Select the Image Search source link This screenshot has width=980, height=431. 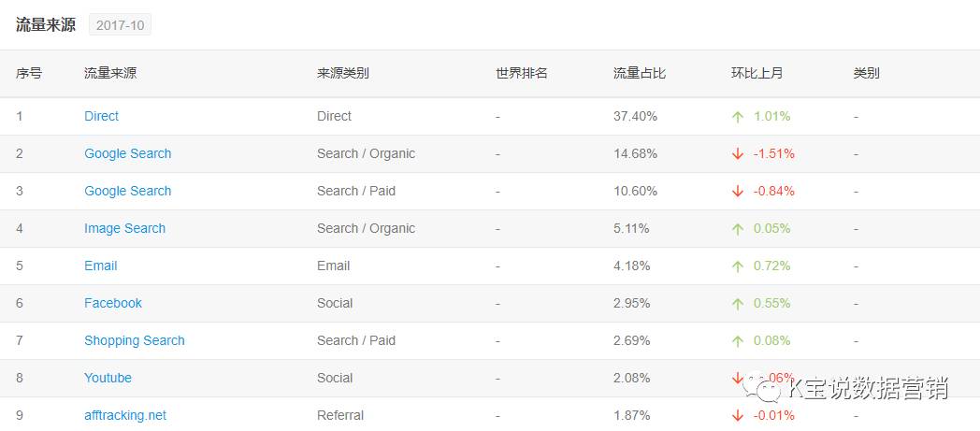click(124, 228)
